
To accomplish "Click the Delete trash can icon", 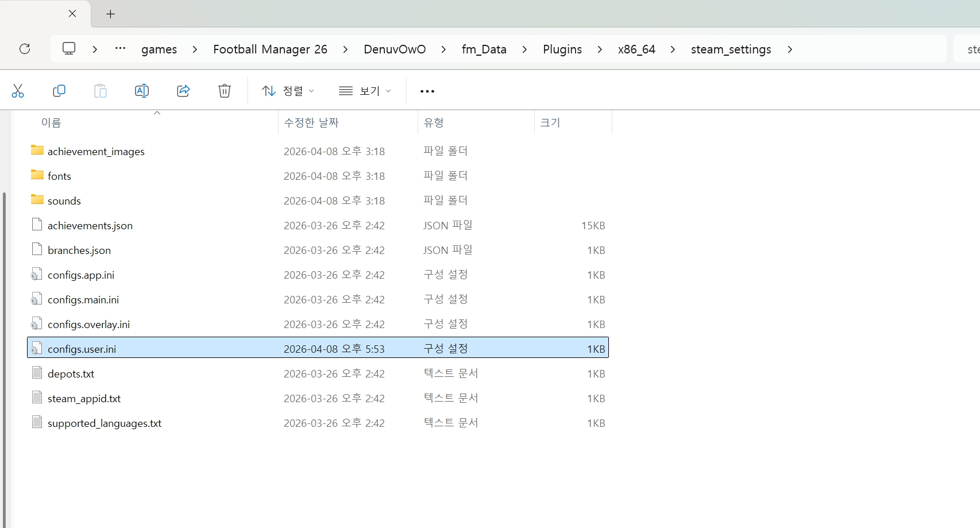I will pos(225,91).
